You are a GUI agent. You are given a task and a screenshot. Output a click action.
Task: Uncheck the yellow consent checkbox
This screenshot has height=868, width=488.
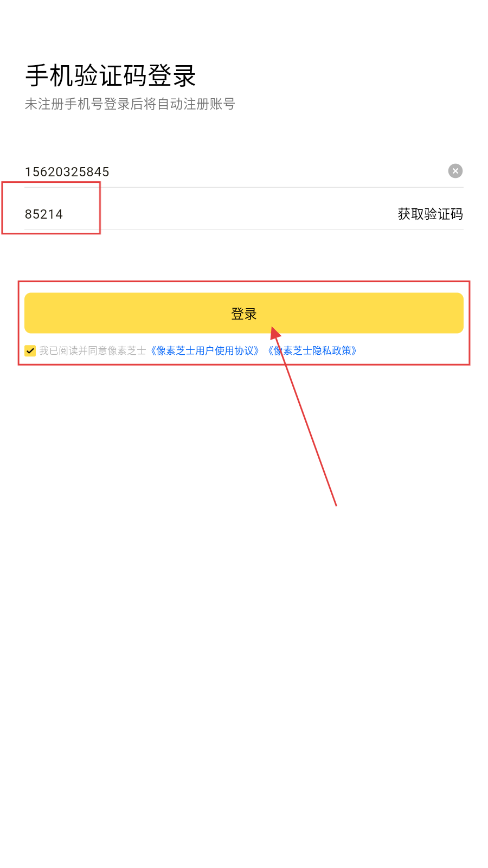coord(30,351)
